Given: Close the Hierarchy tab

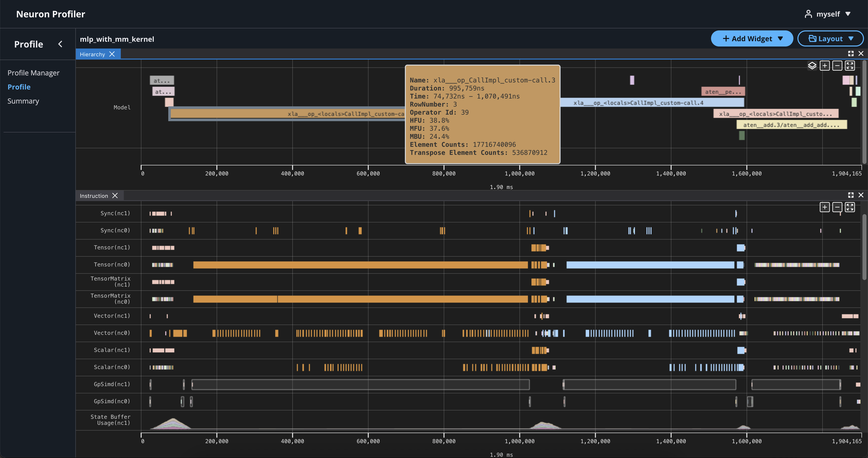Looking at the screenshot, I should click(112, 54).
